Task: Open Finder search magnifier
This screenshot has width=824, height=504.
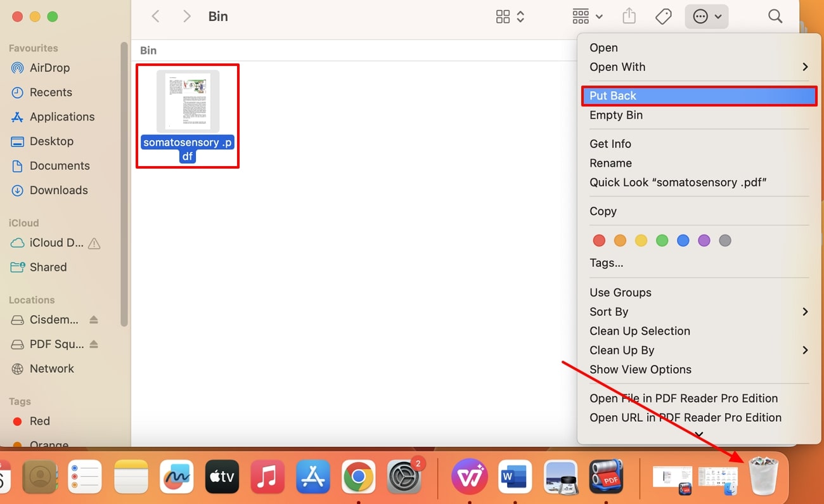Action: (775, 16)
